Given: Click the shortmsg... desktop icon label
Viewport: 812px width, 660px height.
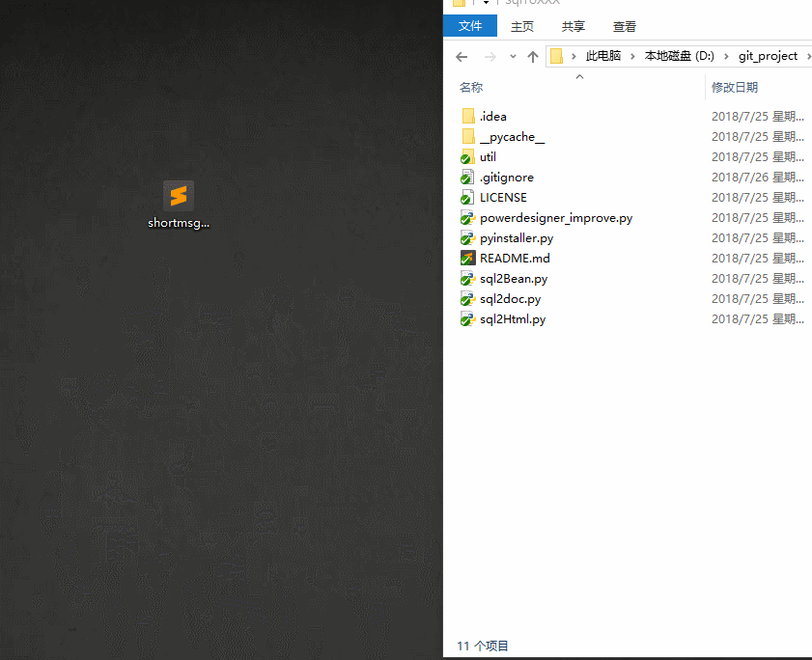Looking at the screenshot, I should [179, 223].
